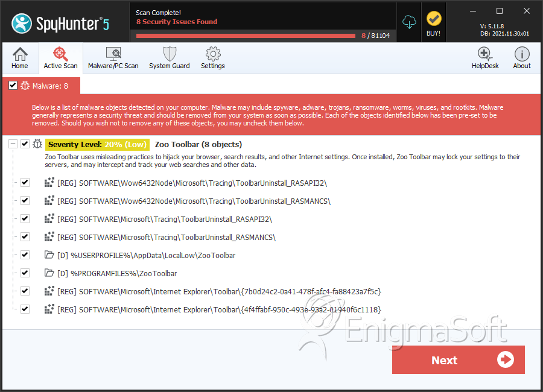
Task: Open the hamburger menu in title bar
Action: 472,11
